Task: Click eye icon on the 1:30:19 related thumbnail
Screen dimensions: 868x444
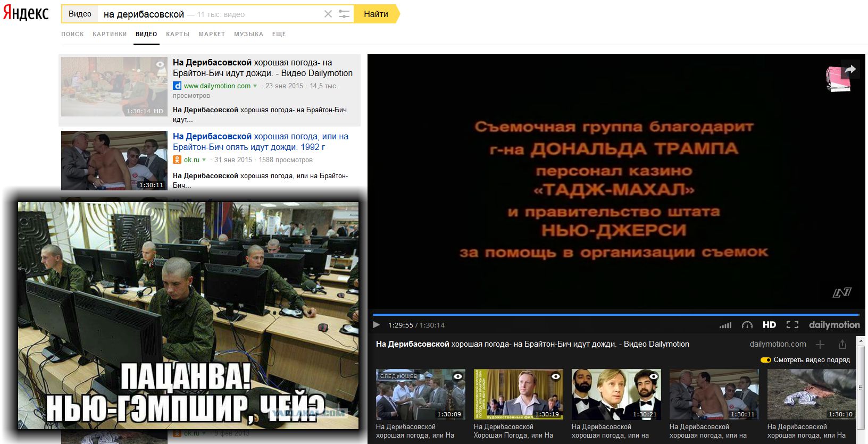Action: [x=555, y=376]
